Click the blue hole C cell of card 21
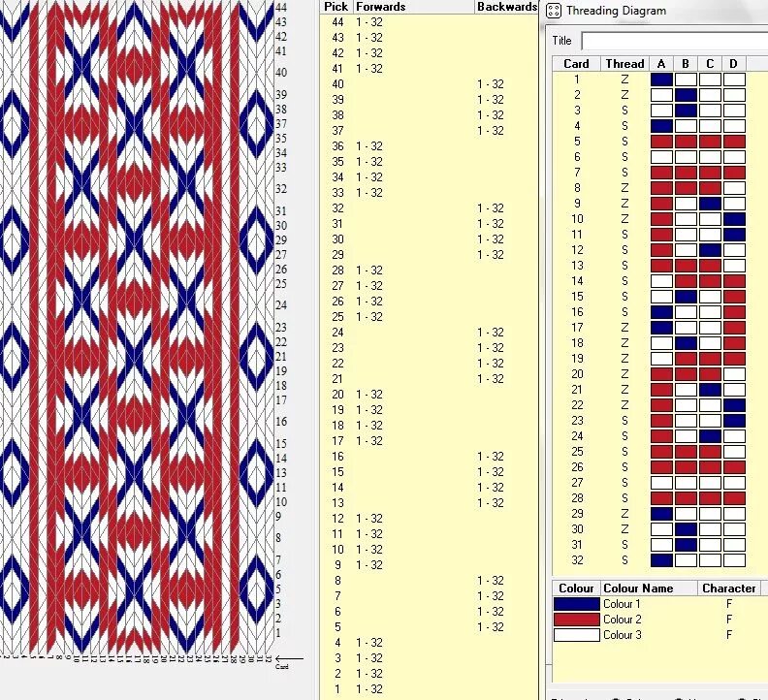The height and width of the screenshot is (700, 768). 710,390
